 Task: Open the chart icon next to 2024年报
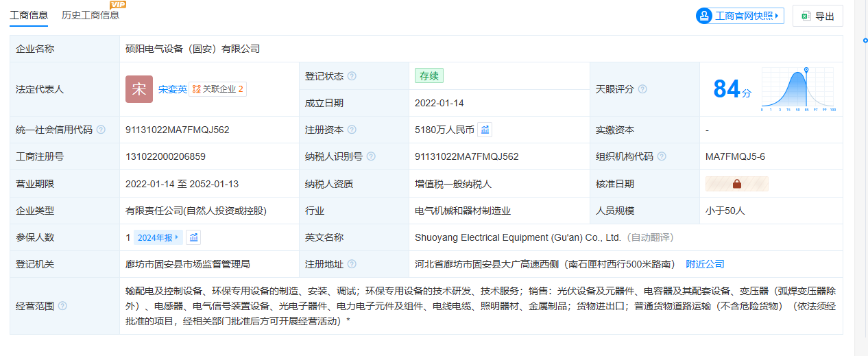tap(194, 237)
